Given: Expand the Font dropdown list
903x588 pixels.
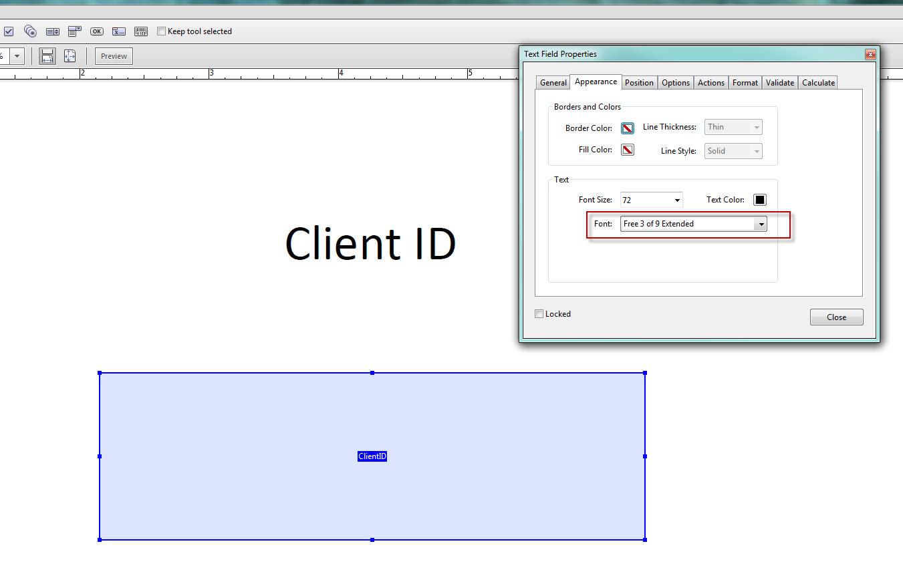Looking at the screenshot, I should pyautogui.click(x=761, y=225).
